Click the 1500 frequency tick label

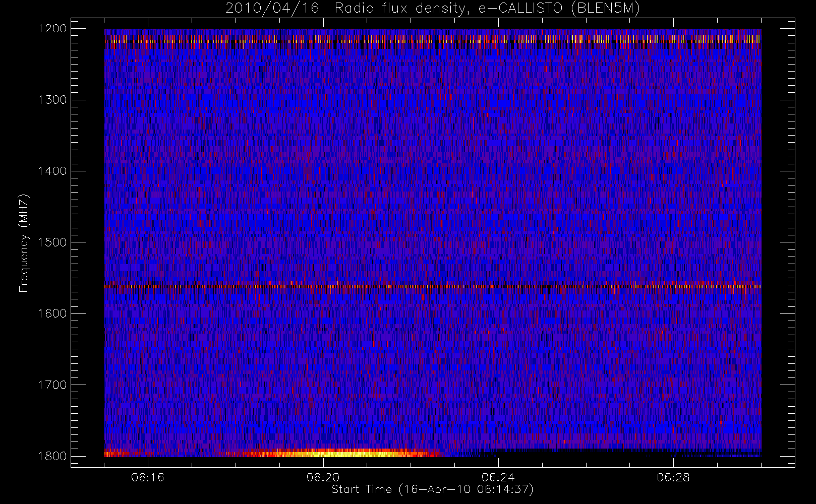pyautogui.click(x=52, y=242)
